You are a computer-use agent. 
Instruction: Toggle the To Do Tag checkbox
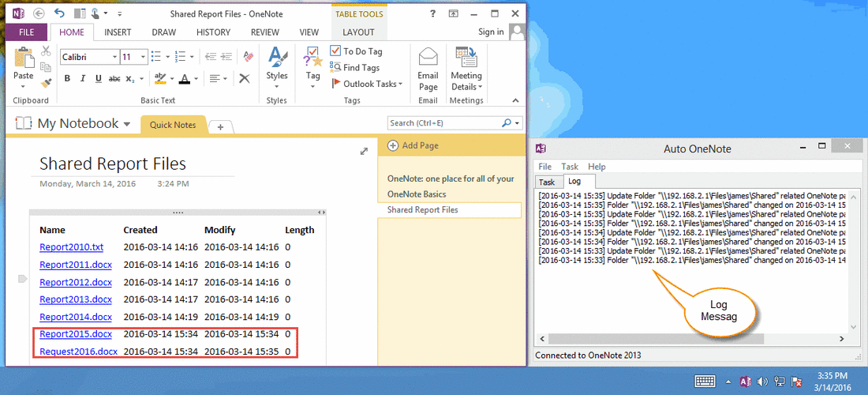(x=335, y=51)
